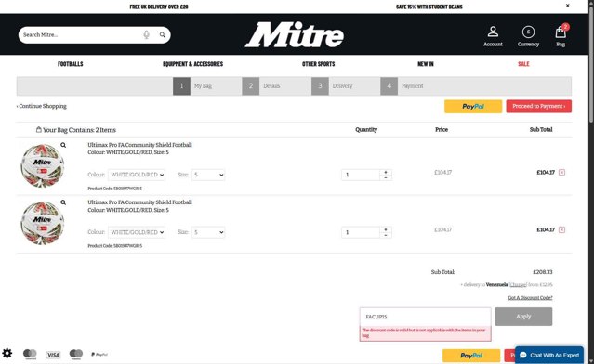Open the EQUIPMENT & ACCESSORIES menu

192,64
